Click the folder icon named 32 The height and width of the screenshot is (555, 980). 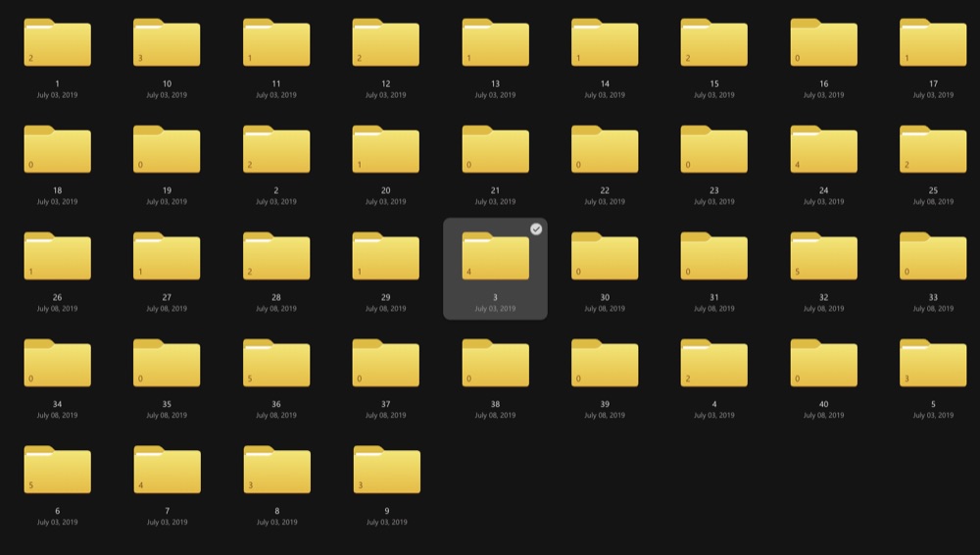pos(824,257)
